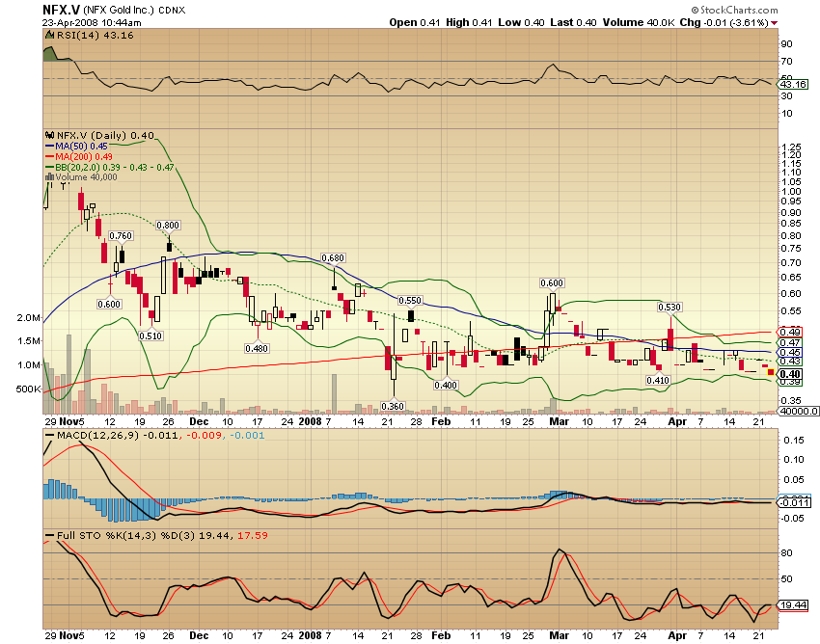Select the highlighted 0.40 last-price tag
This screenshot has height=644, width=820.
click(789, 373)
